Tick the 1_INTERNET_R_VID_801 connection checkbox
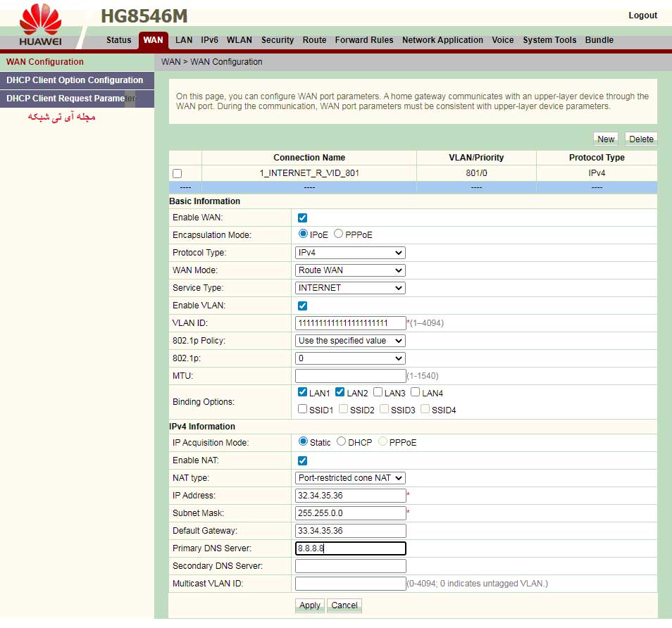Viewport: 672px width, 628px height. coord(178,173)
